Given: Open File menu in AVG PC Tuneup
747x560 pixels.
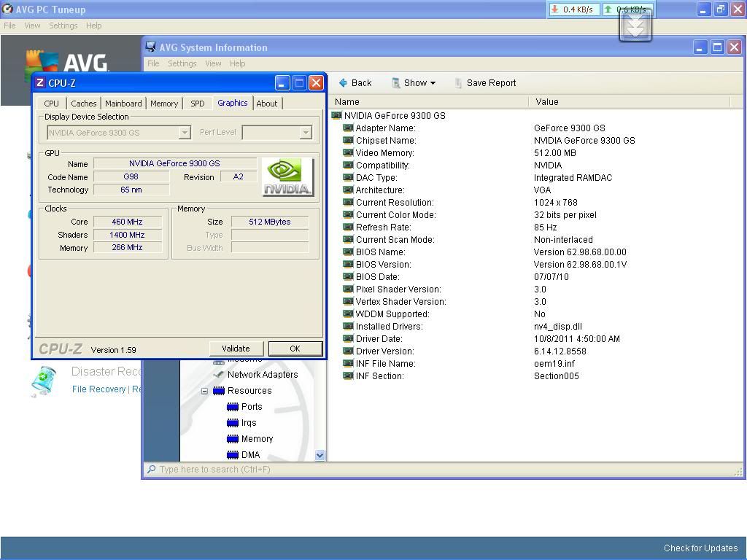Looking at the screenshot, I should click(9, 26).
